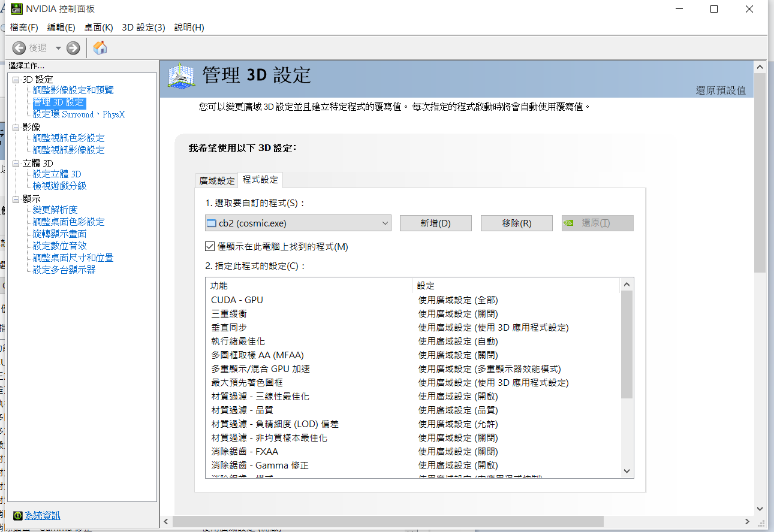Screen dimensions: 774x532
Task: Select 檢視遊戲分級 in tree
Action: [59, 186]
